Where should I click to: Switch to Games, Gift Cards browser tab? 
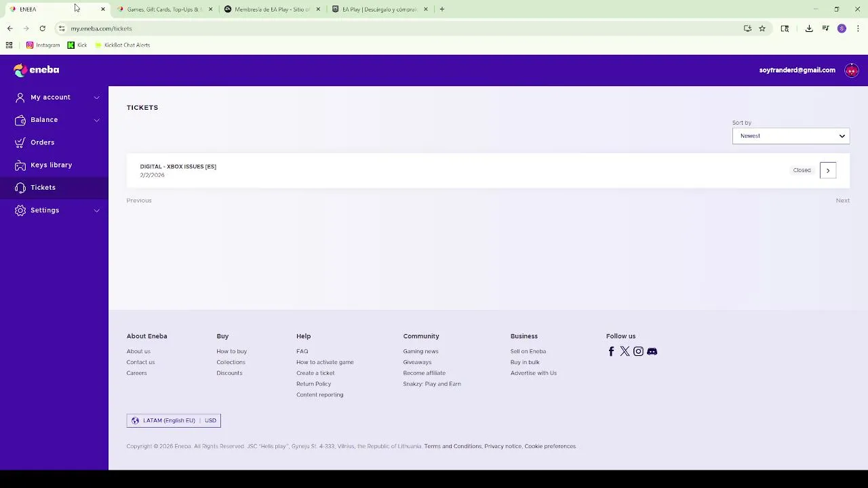coord(165,9)
